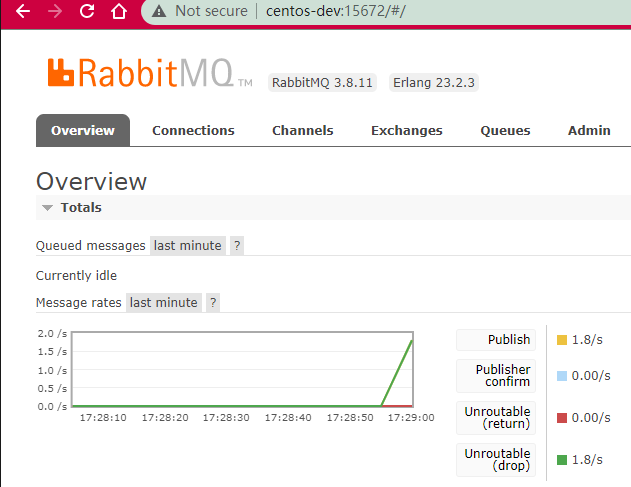Screen dimensions: 631x487
Task: Click the RabbitMQ logo
Action: pos(150,73)
